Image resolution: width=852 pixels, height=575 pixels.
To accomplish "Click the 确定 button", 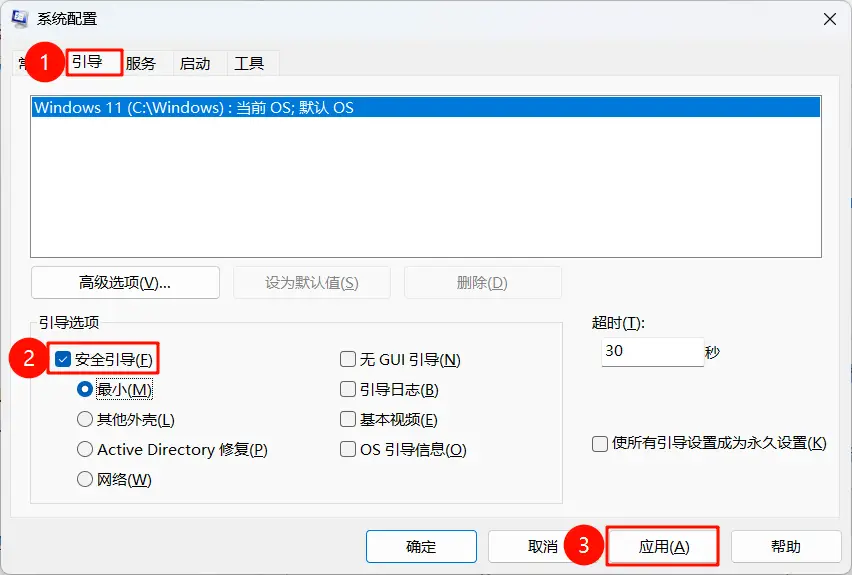I will (421, 546).
